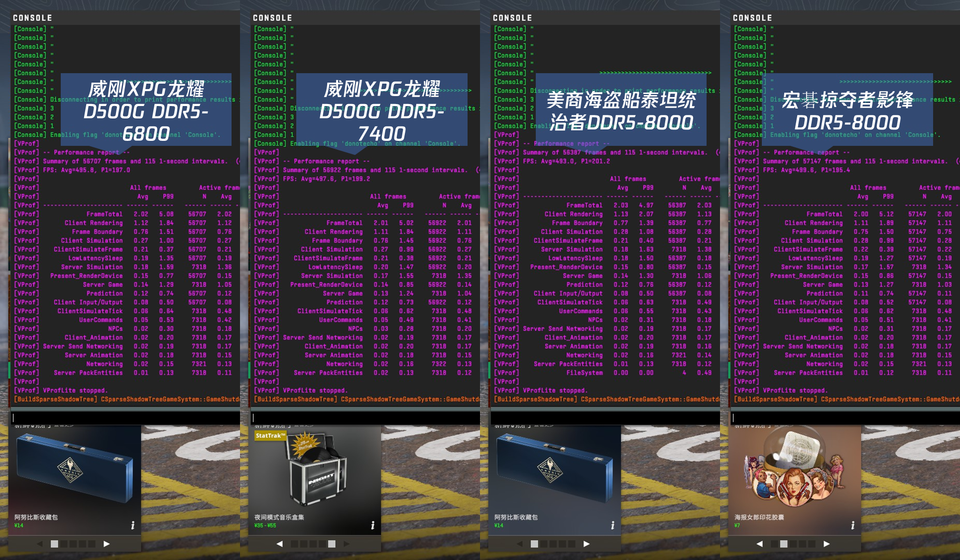Select 'Summary of 56922 frames' line
Image resolution: width=960 pixels, height=560 pixels.
367,170
